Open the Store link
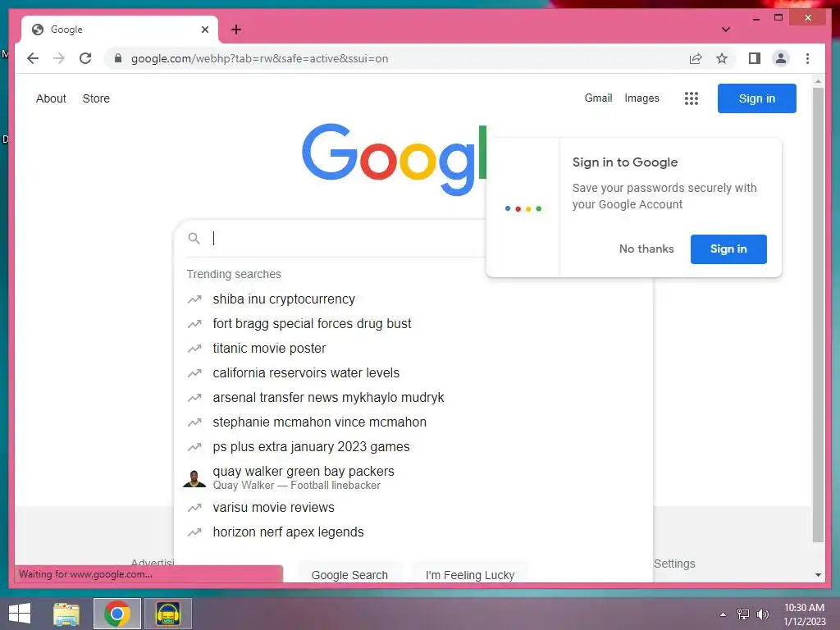Image resolution: width=840 pixels, height=630 pixels. 96,98
